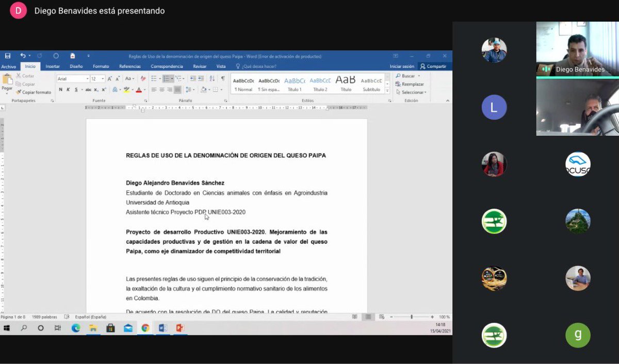Justify paragraph text

pos(177,90)
